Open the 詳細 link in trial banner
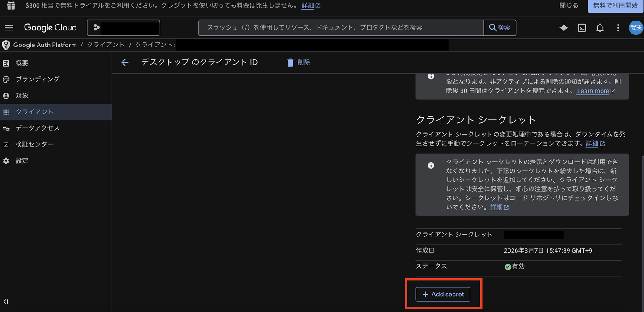 pos(311,6)
